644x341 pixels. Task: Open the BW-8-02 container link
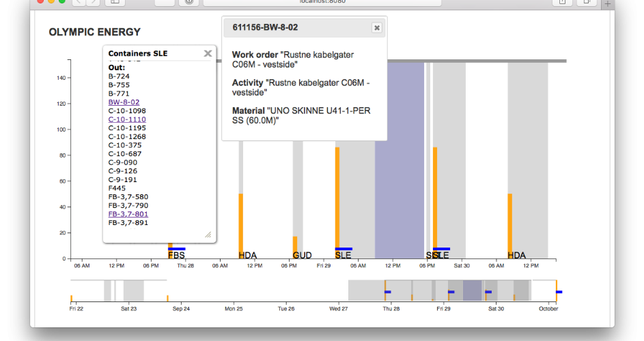[x=124, y=102]
